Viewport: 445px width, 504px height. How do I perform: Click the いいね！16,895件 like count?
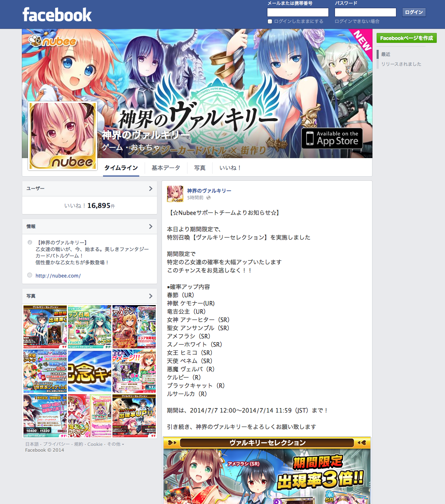[89, 205]
